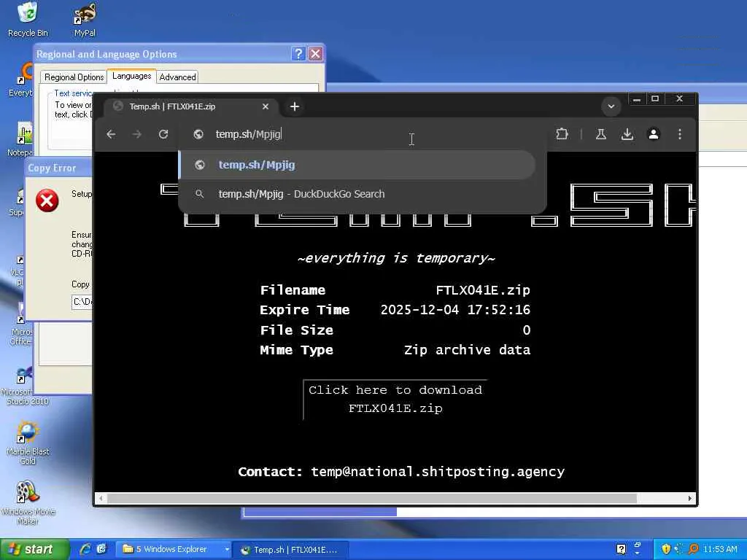The image size is (747, 560).
Task: Open the Regional Options tab
Action: pyautogui.click(x=74, y=77)
